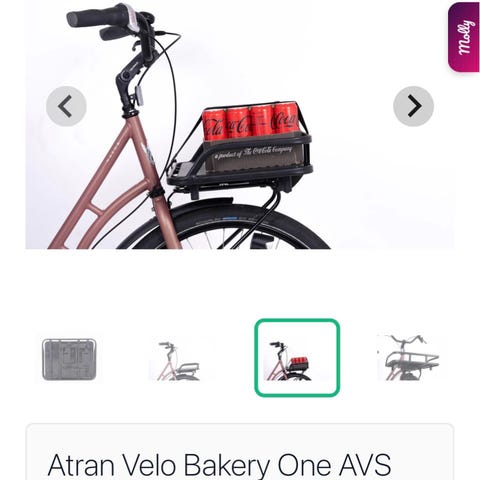Go to next product image arrow
This screenshot has width=480, height=480.
(x=413, y=106)
